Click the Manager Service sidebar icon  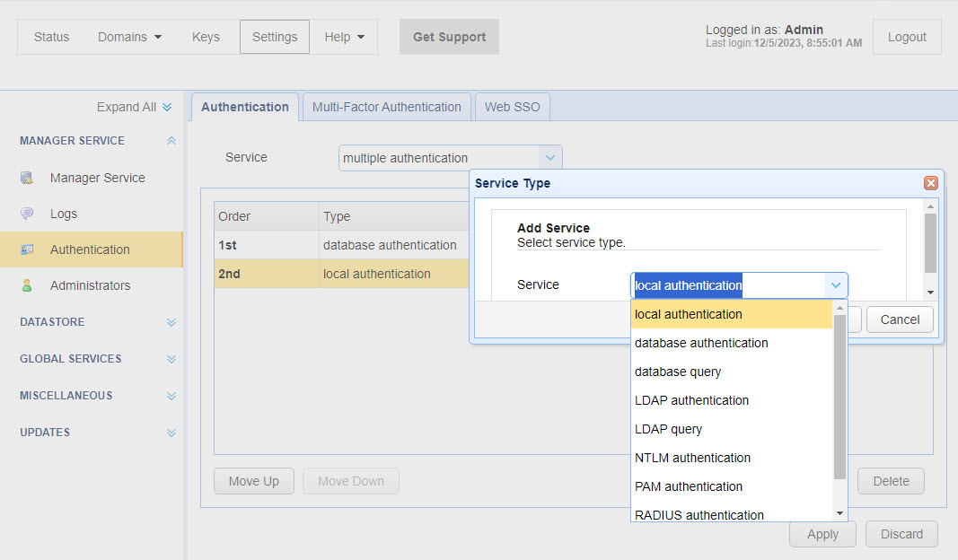point(27,178)
